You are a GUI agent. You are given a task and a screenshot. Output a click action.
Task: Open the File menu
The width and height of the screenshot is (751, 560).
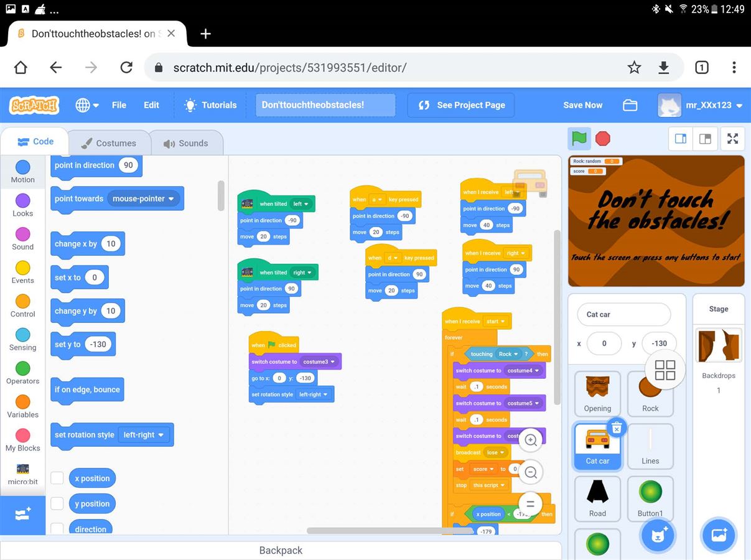119,105
